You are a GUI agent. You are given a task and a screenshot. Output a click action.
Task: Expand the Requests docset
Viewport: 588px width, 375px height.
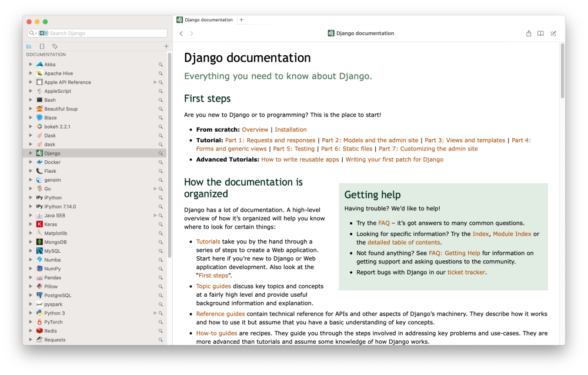31,339
